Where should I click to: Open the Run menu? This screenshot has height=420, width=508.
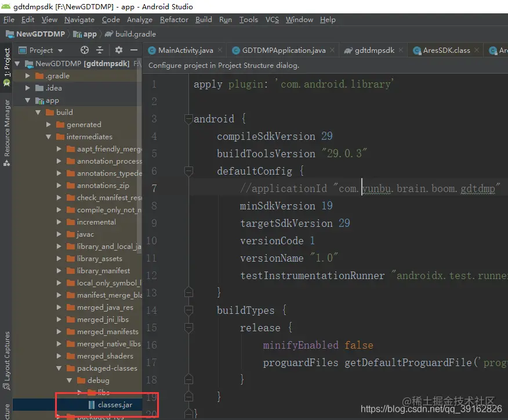226,20
